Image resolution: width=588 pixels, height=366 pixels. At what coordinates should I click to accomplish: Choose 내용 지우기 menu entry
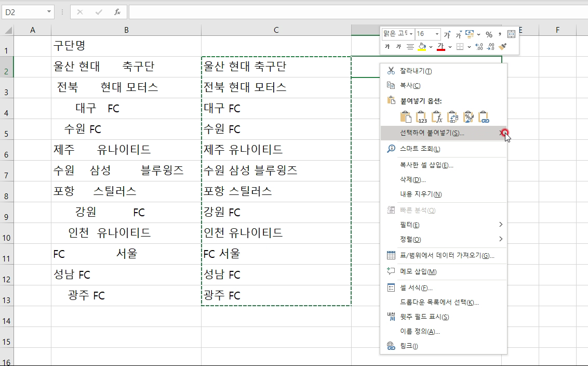coord(444,194)
